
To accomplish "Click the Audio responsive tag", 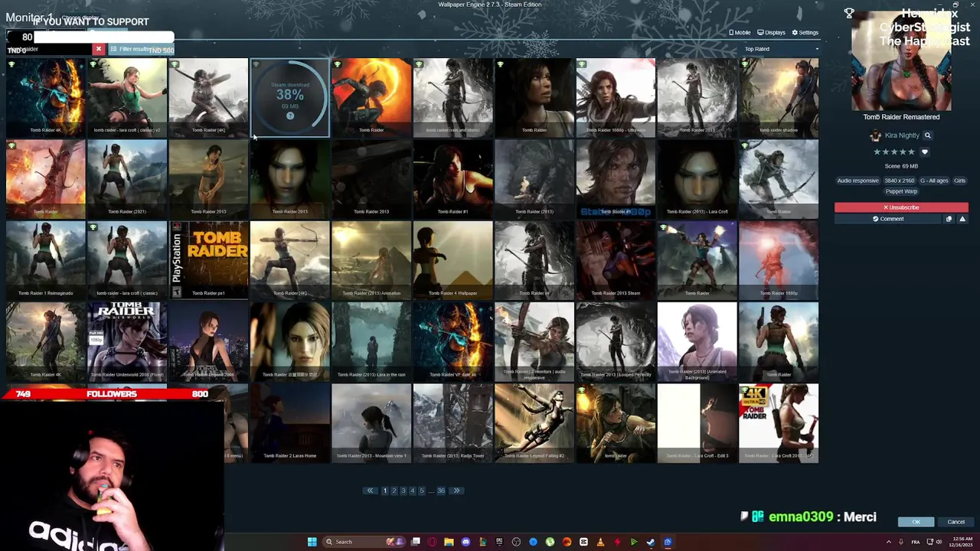I will 857,181.
